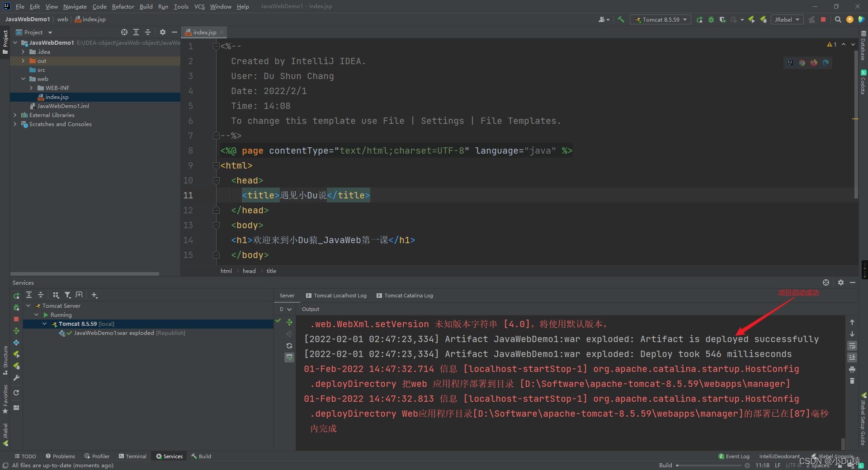Select index.jsp editor tab
Screen dimensions: 868x470
204,32
